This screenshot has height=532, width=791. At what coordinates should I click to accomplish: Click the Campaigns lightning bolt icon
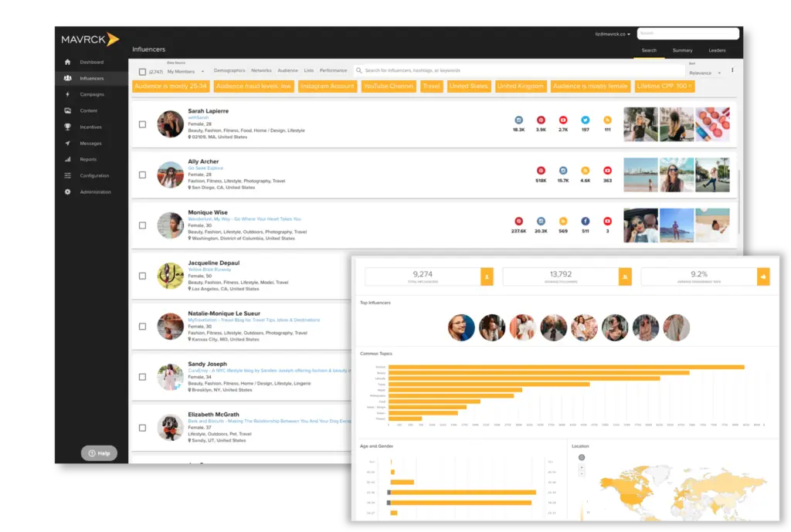click(68, 94)
